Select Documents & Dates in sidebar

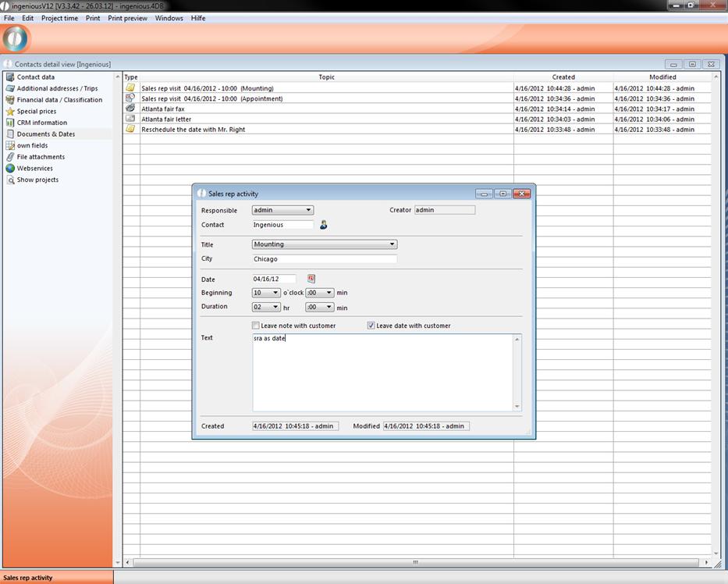pos(46,134)
